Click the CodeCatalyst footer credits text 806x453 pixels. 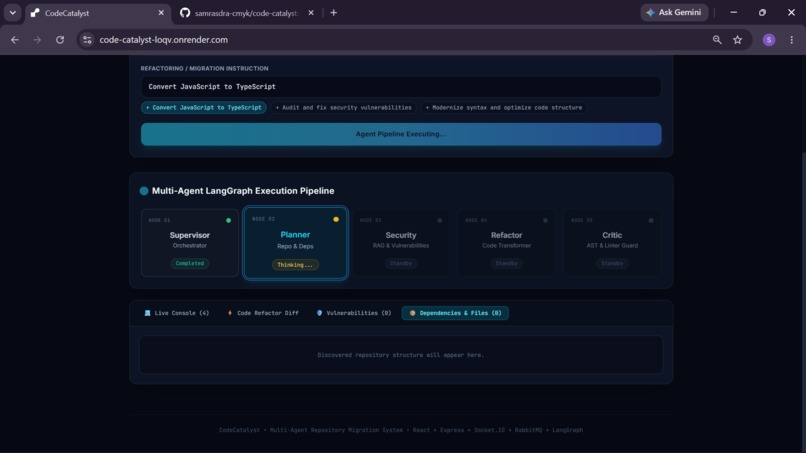[x=401, y=430]
